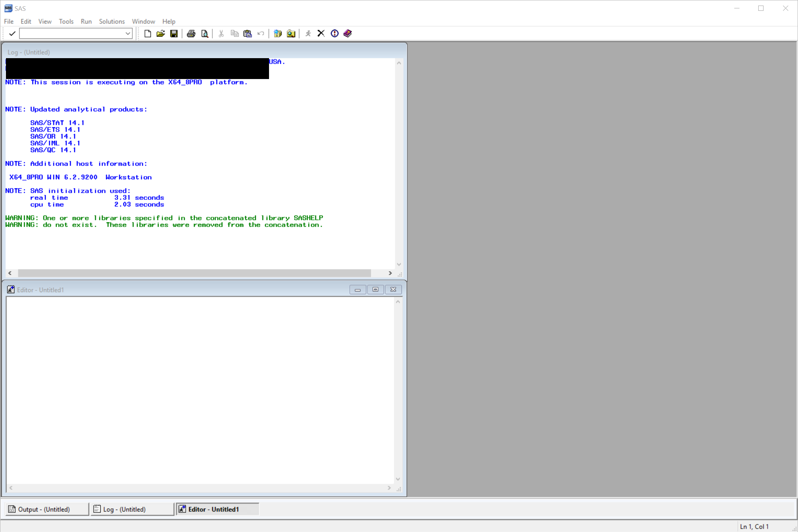Viewport: 798px width, 532px height.
Task: Expand the command box dropdown arrow
Action: coord(128,33)
